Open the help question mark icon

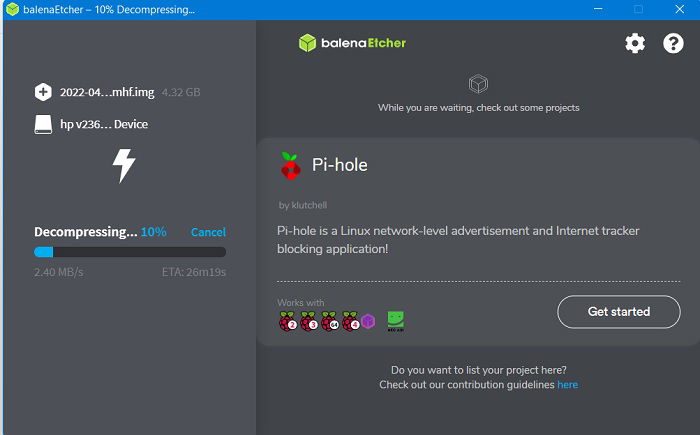673,43
